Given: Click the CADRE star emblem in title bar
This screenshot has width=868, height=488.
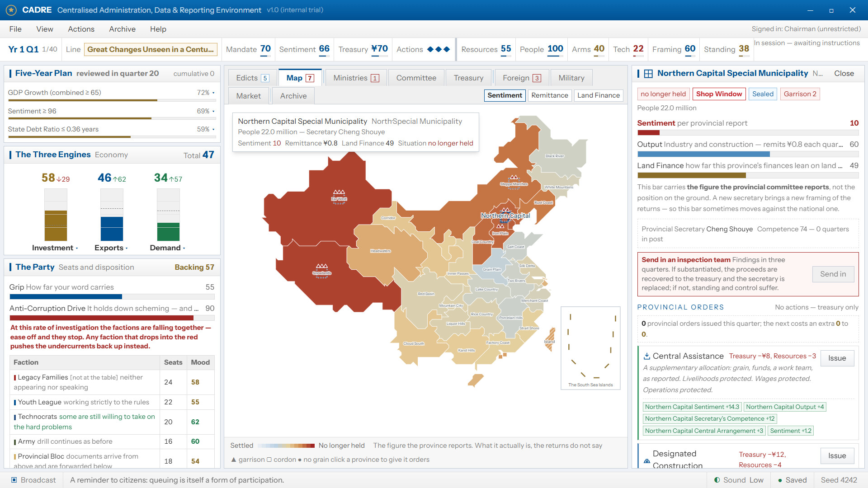Looking at the screenshot, I should 11,10.
